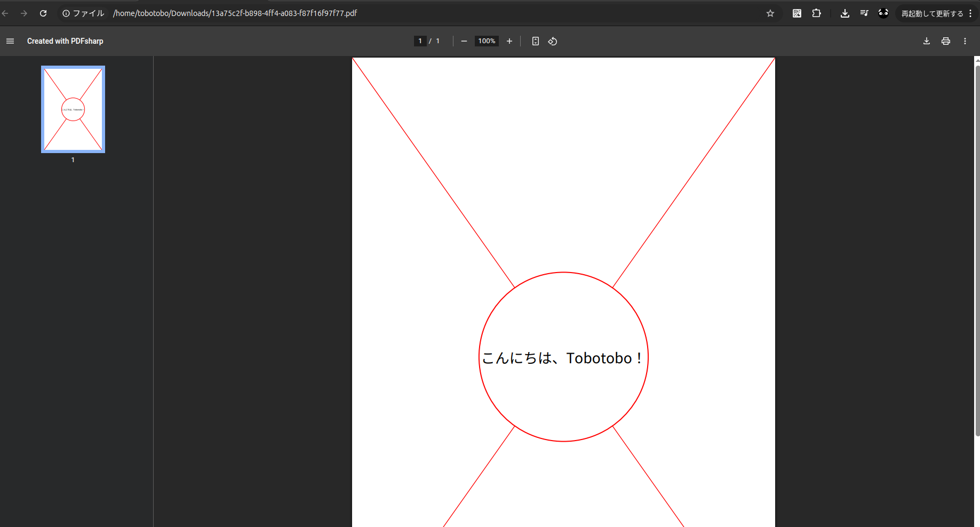Select the page 1 thumbnail
Screen dimensions: 980x527
click(73, 109)
